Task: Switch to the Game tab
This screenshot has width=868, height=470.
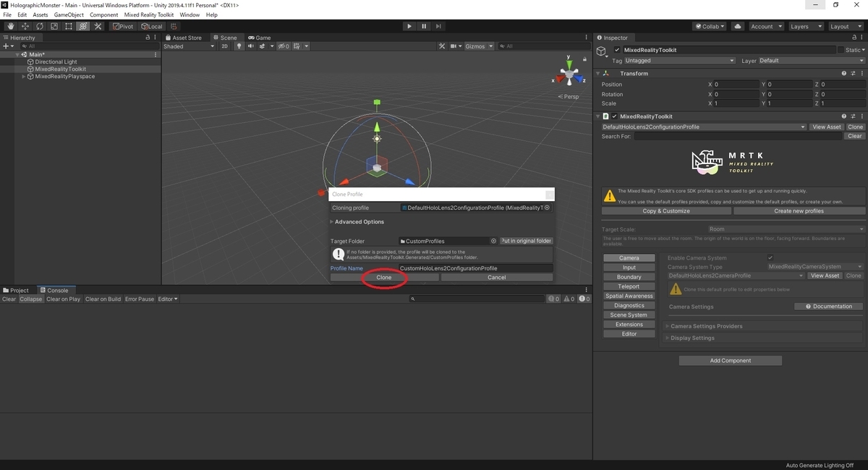Action: (260, 38)
